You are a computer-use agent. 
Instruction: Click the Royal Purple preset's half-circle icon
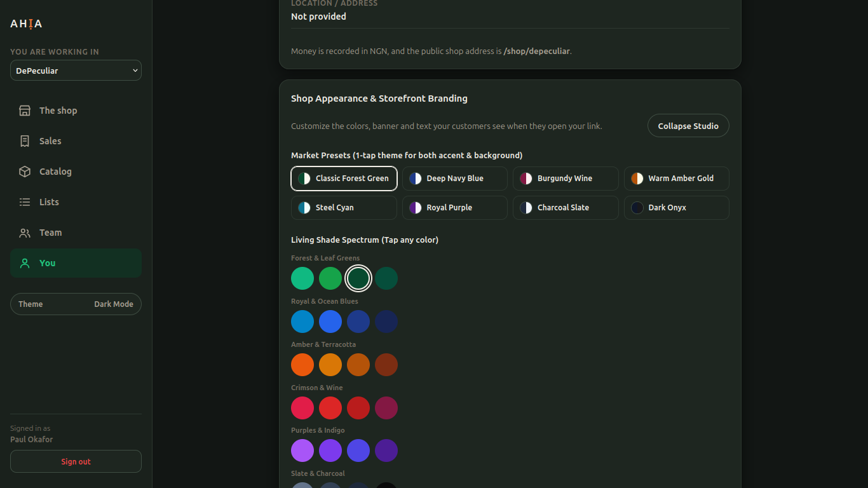point(416,208)
